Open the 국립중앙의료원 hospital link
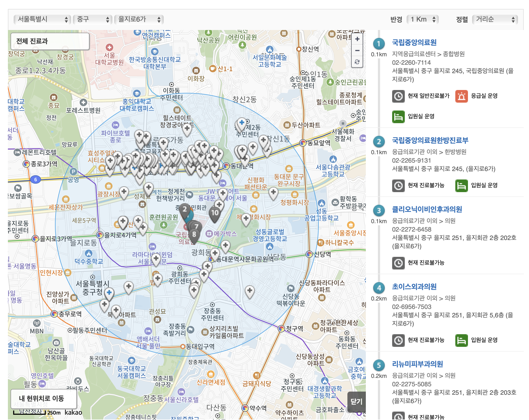529x420 pixels. [414, 42]
